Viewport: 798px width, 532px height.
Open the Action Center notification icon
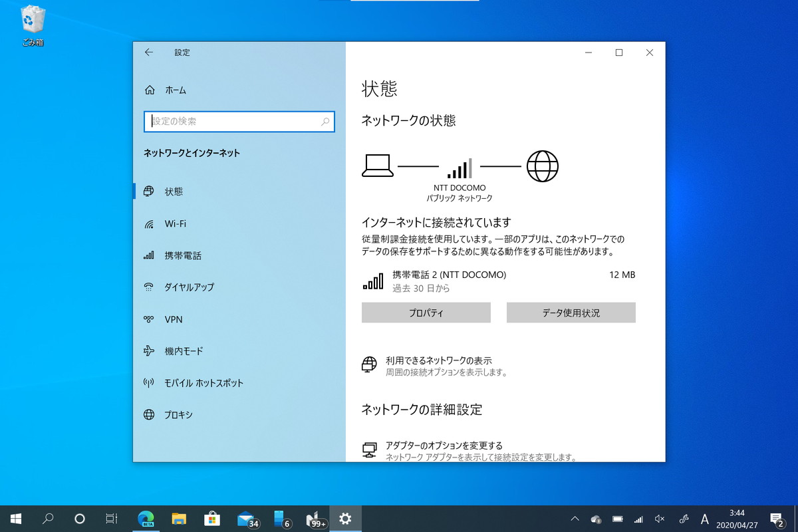point(778,518)
